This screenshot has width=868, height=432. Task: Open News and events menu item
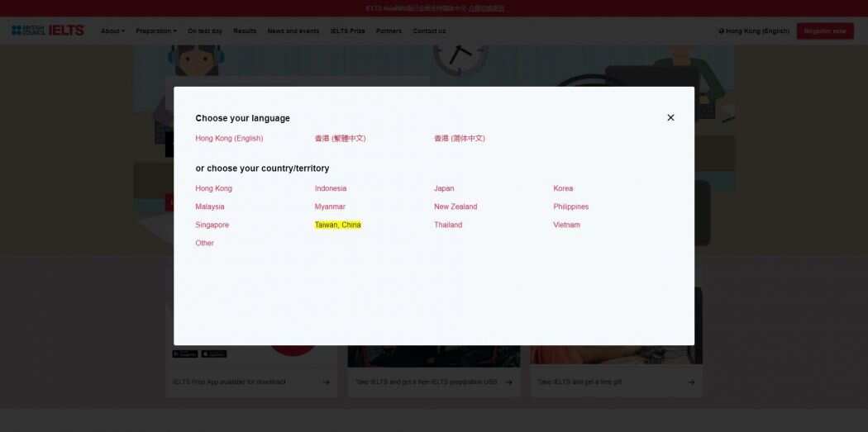293,31
